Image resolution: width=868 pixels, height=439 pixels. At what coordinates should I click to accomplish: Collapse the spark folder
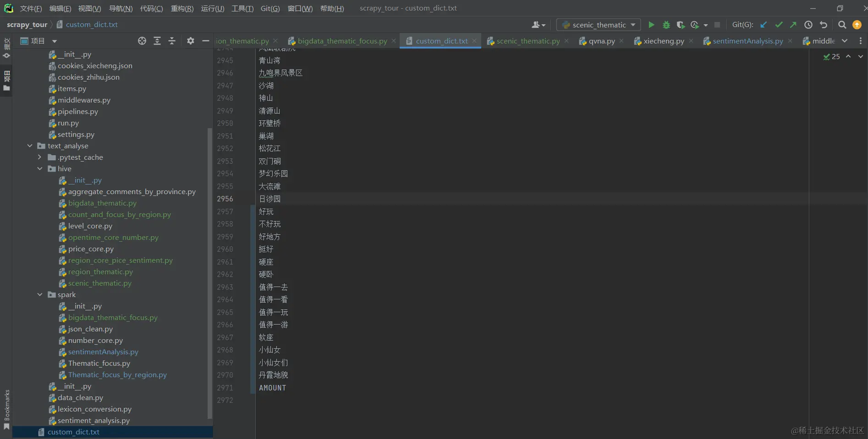[x=40, y=294]
